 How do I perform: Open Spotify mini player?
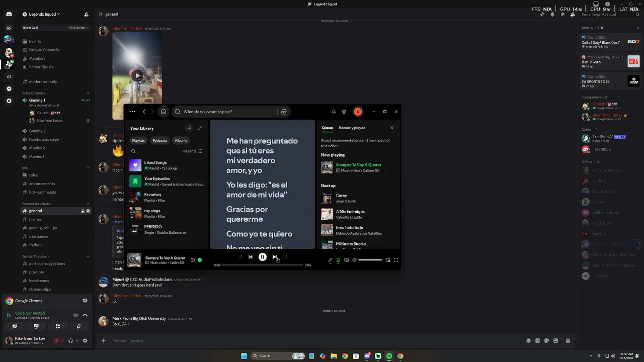[x=387, y=260]
